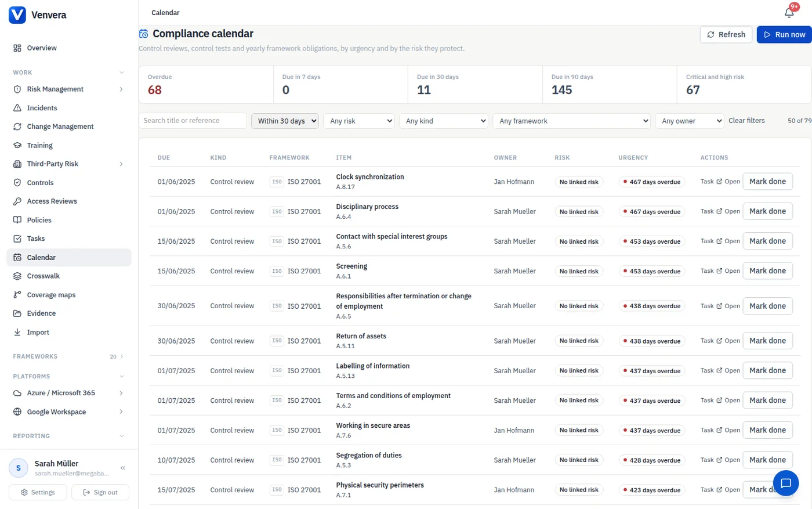Click the Venvera logo icon
The image size is (812, 509).
[17, 15]
